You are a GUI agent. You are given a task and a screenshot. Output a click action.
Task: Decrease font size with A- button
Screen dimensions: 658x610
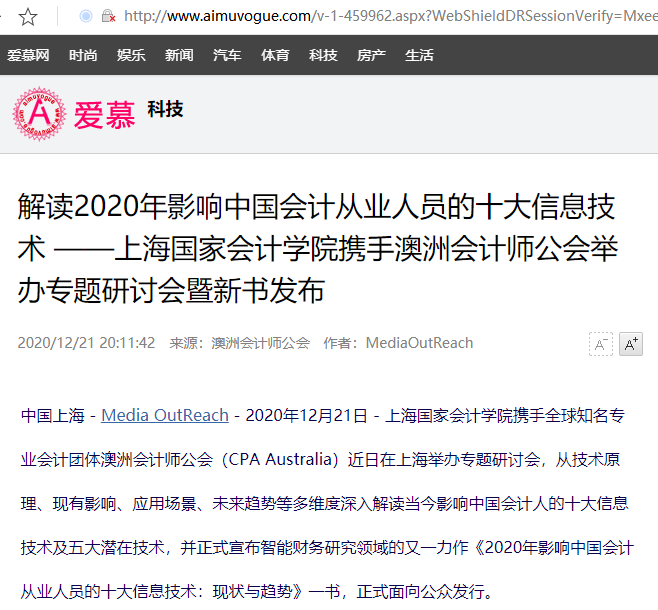pos(601,344)
